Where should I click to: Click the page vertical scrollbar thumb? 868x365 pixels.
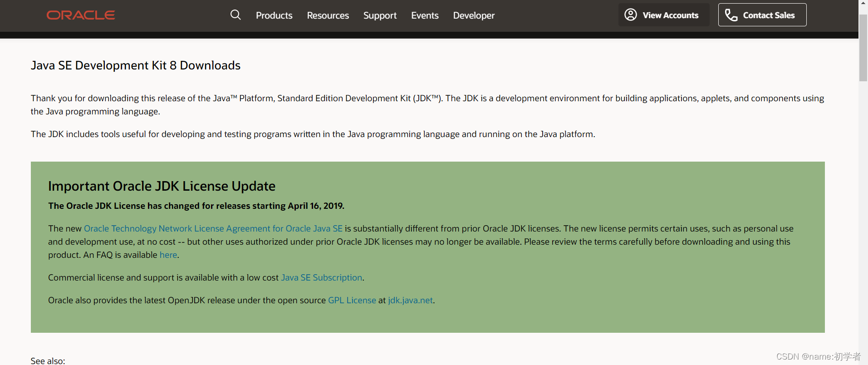coord(863,48)
